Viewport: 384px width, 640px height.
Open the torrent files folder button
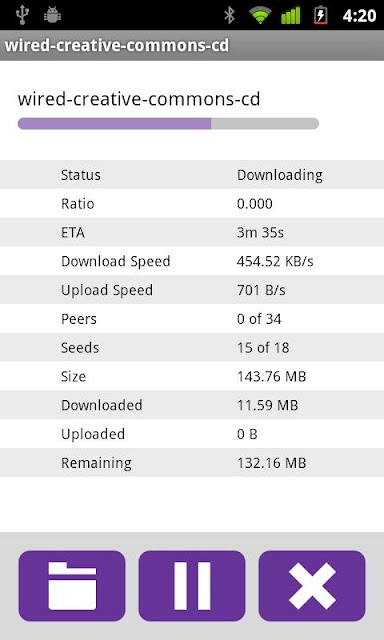coord(72,586)
